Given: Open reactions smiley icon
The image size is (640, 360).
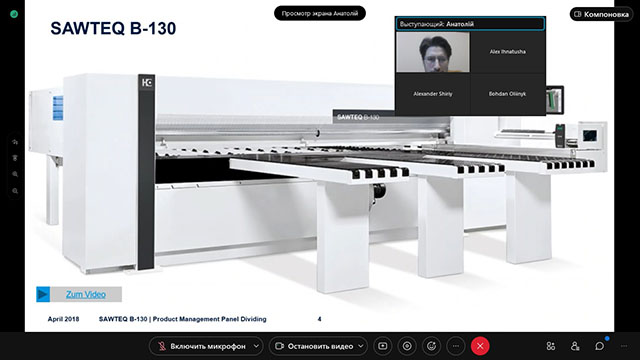Looking at the screenshot, I should click(x=431, y=346).
